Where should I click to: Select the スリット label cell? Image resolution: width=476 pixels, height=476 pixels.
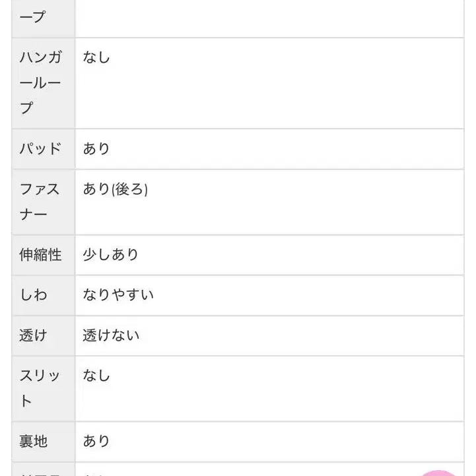click(44, 389)
